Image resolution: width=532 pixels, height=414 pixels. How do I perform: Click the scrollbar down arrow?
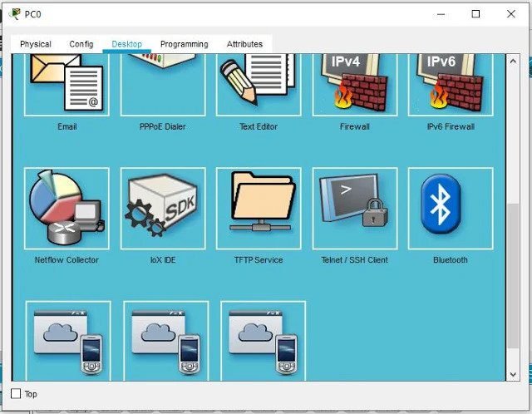tap(513, 375)
